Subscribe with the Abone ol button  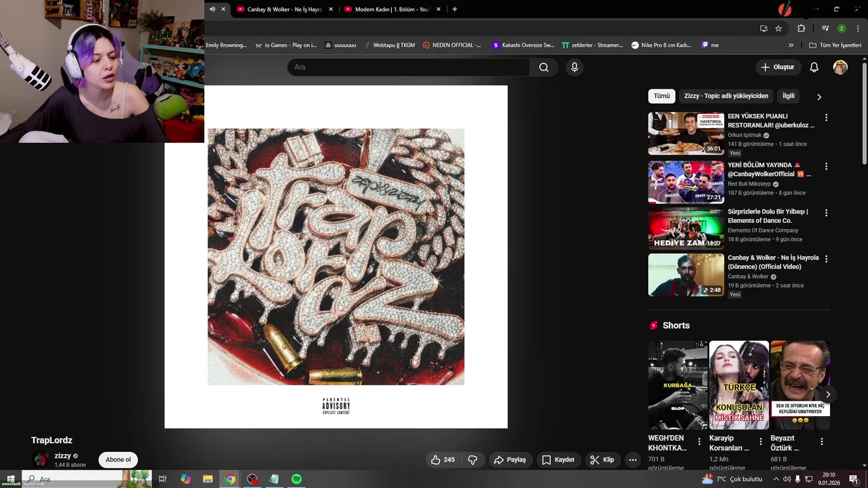118,460
